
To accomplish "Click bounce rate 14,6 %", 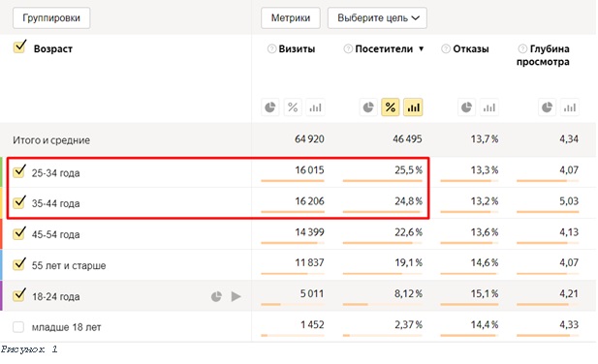I will click(x=485, y=262).
